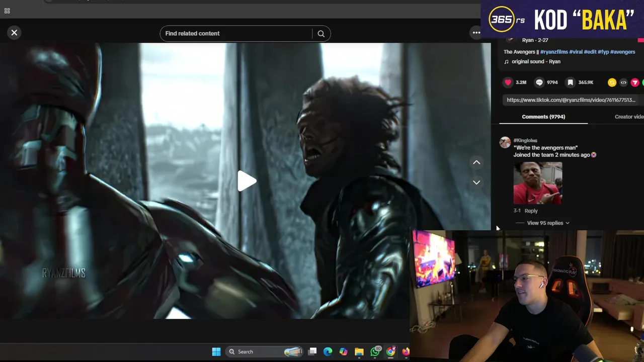Image resolution: width=644 pixels, height=362 pixels.
Task: Click the commenter's username above the comment
Action: tap(525, 140)
